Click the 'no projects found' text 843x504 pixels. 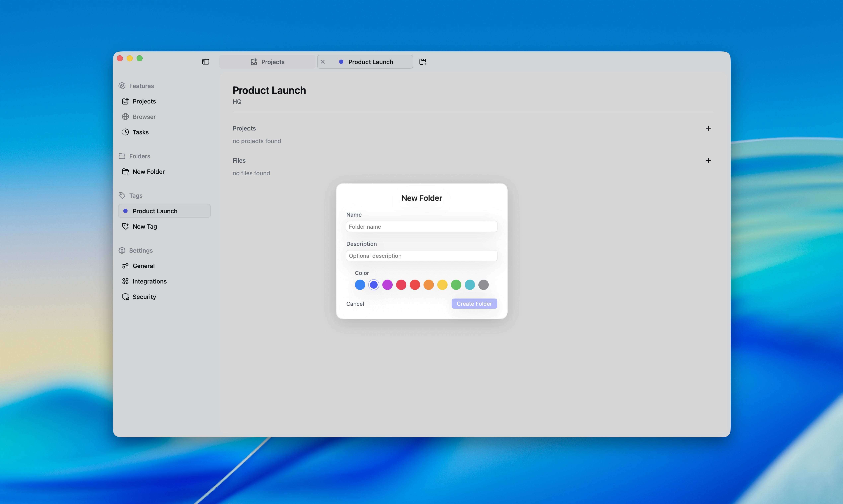tap(257, 141)
